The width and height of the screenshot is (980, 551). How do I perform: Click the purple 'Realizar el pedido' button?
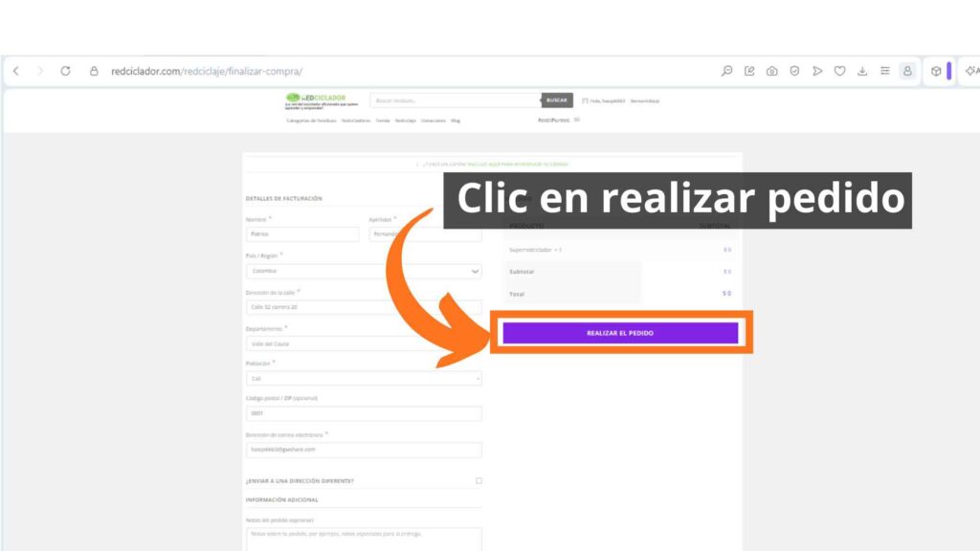pos(620,333)
